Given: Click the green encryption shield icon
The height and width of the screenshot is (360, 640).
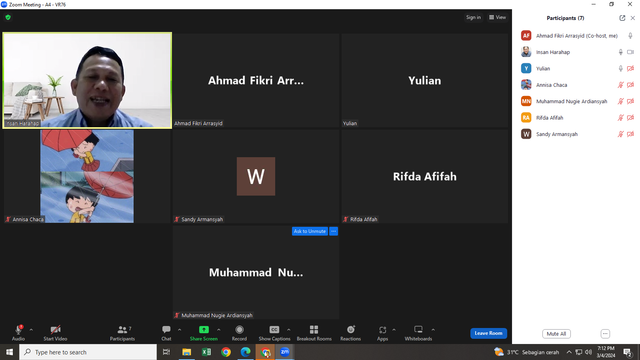Looking at the screenshot, I should (x=8, y=17).
